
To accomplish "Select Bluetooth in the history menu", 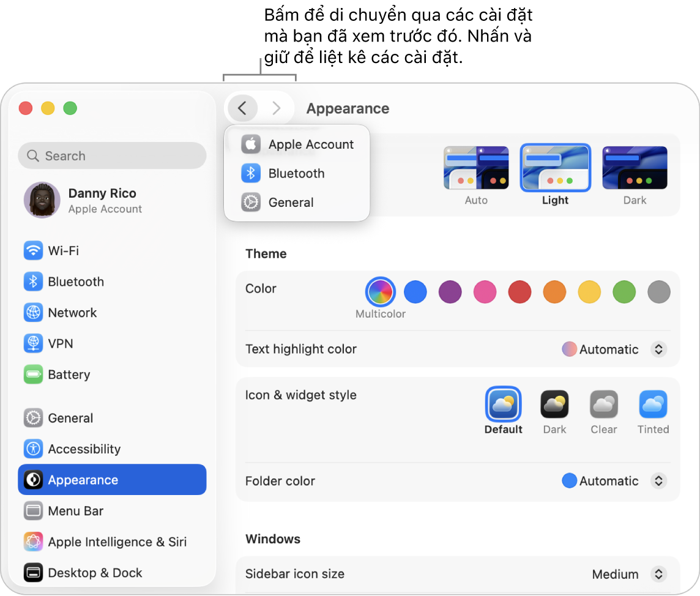I will tap(296, 174).
